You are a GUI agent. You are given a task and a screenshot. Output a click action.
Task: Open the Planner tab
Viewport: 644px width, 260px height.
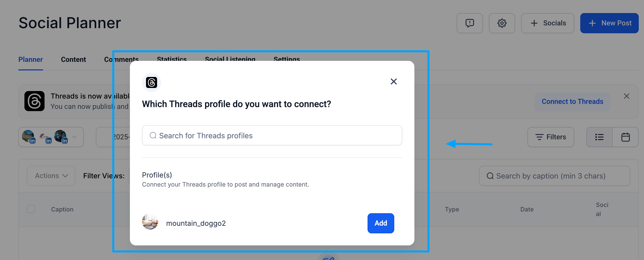[x=31, y=59]
